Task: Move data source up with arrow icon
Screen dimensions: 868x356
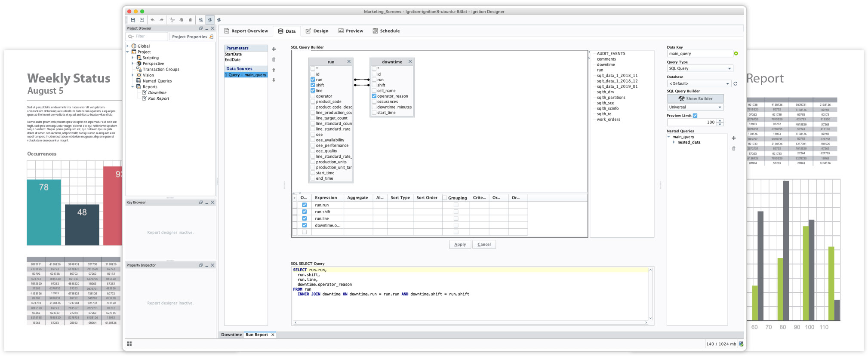Action: coord(274,70)
